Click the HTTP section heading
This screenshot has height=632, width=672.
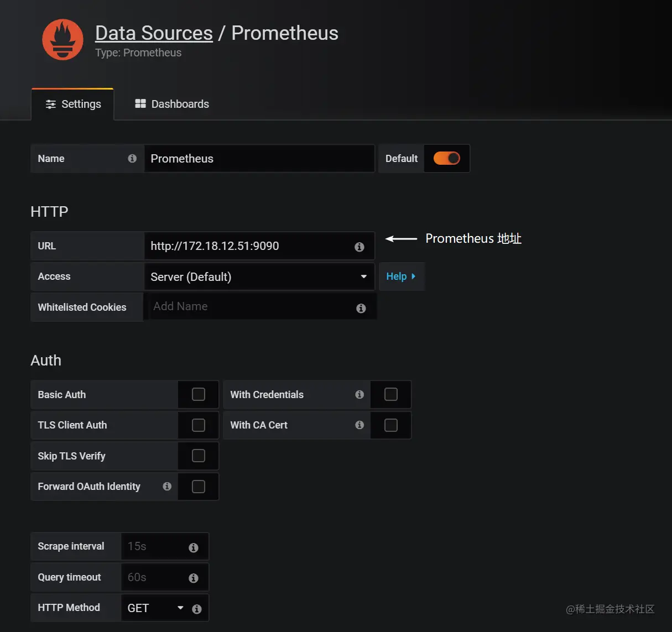(x=49, y=212)
